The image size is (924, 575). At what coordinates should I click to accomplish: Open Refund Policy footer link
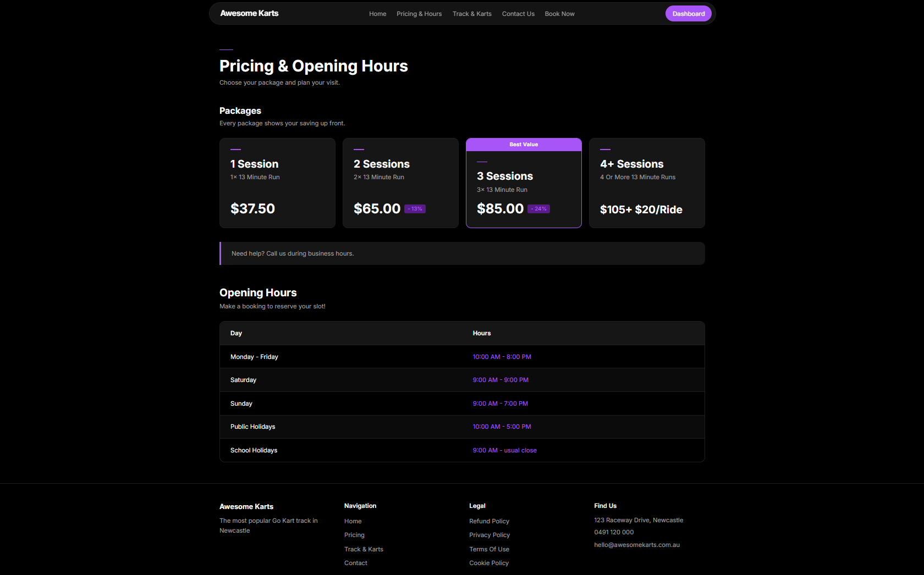(489, 521)
